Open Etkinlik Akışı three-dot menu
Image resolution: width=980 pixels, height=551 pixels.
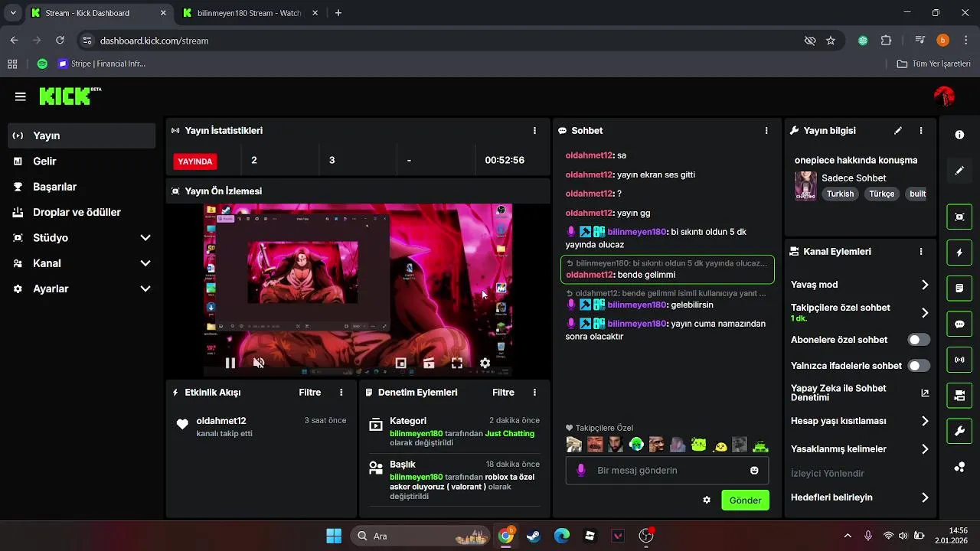(341, 393)
